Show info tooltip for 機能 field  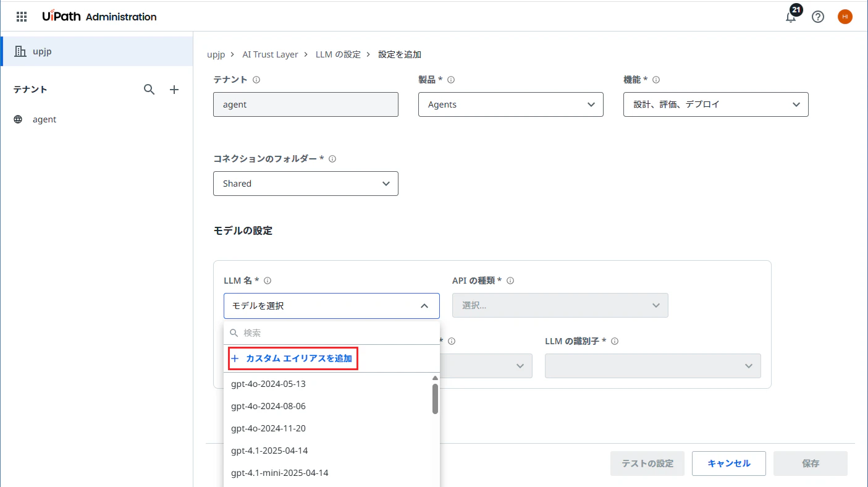pyautogui.click(x=656, y=80)
